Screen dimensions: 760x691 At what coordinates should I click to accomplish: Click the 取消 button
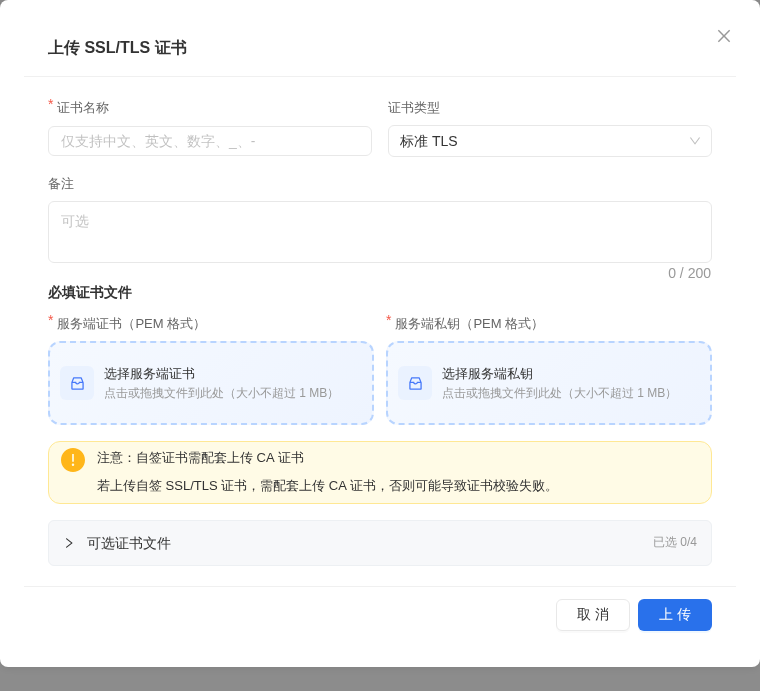click(593, 615)
